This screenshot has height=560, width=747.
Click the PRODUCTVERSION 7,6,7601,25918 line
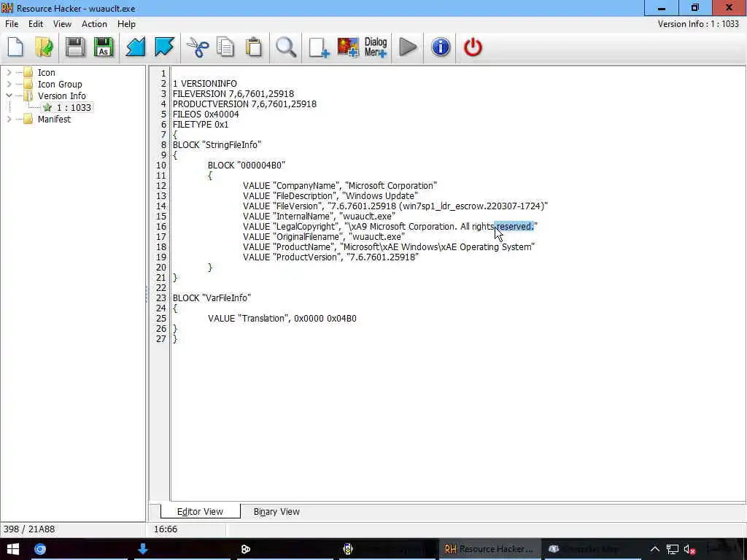[244, 104]
